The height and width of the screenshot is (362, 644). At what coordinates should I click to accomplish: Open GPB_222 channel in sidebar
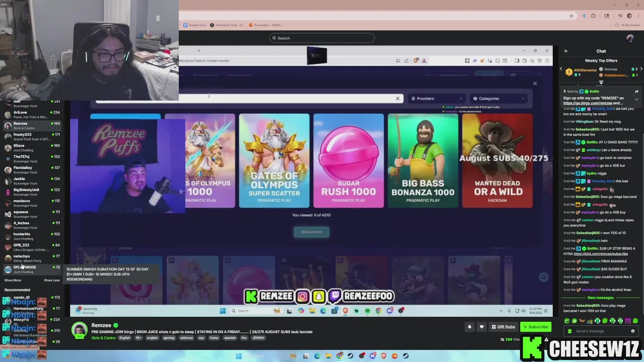[31, 247]
